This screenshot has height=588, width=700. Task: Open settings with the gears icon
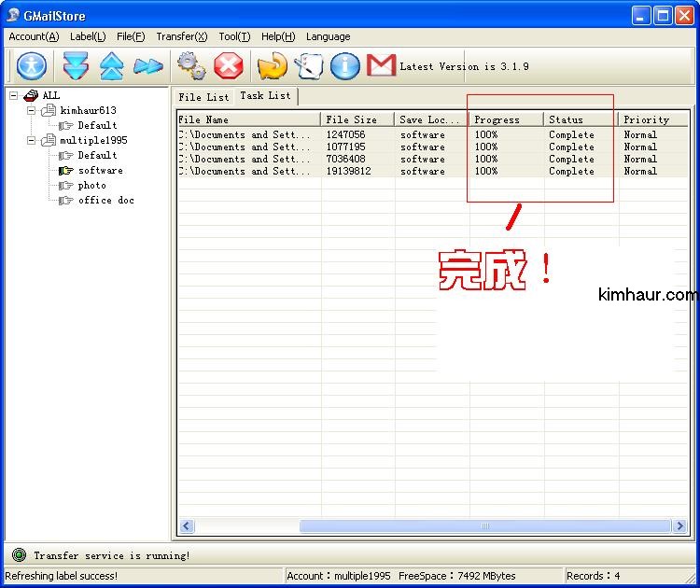(191, 66)
